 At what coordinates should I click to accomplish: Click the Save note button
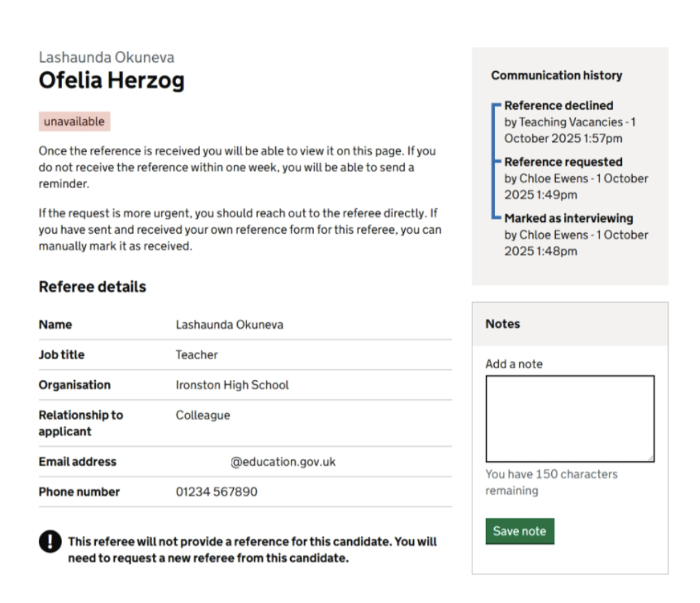519,531
